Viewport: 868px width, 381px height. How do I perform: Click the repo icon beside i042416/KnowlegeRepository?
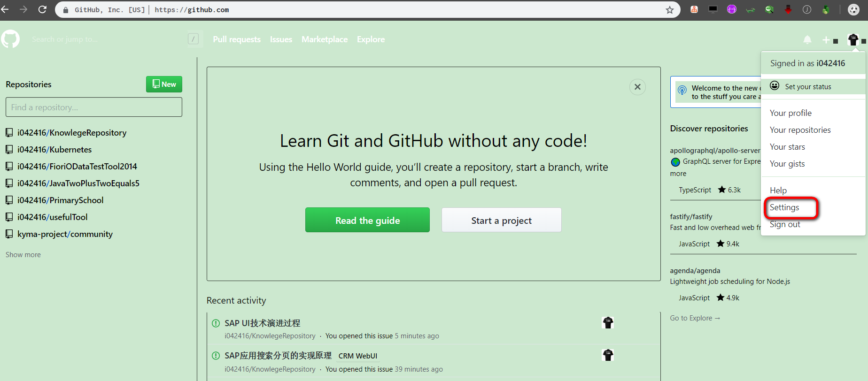pyautogui.click(x=9, y=133)
